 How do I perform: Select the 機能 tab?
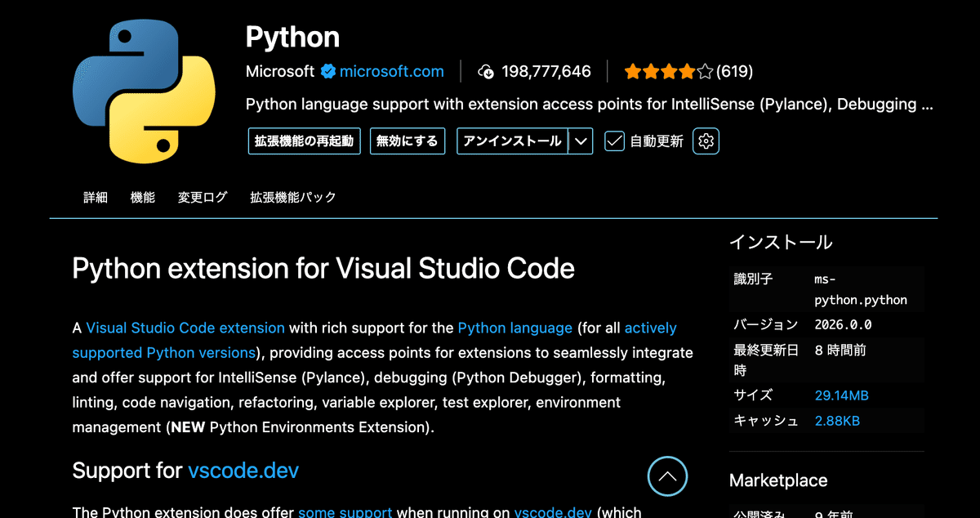point(142,197)
